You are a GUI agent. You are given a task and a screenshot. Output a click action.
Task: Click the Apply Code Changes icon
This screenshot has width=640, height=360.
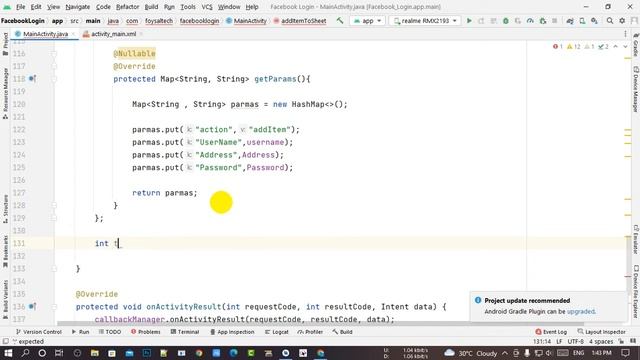pos(493,20)
